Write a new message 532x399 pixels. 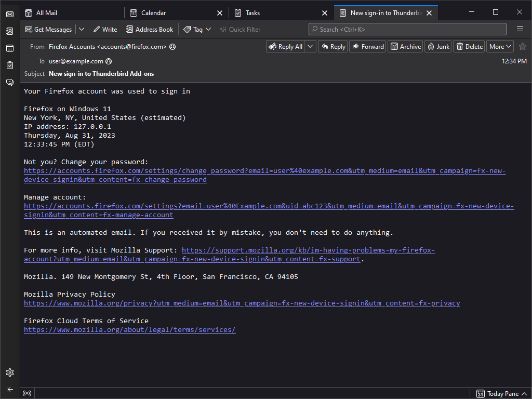point(105,30)
